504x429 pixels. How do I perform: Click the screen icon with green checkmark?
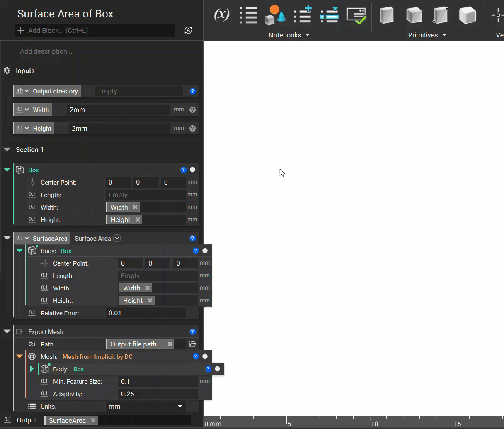(356, 16)
